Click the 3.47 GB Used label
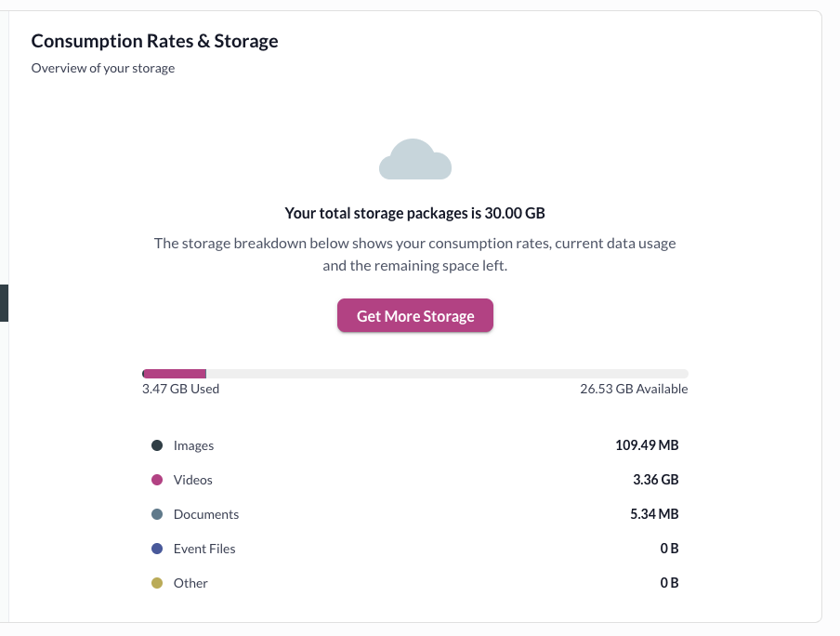 [180, 390]
